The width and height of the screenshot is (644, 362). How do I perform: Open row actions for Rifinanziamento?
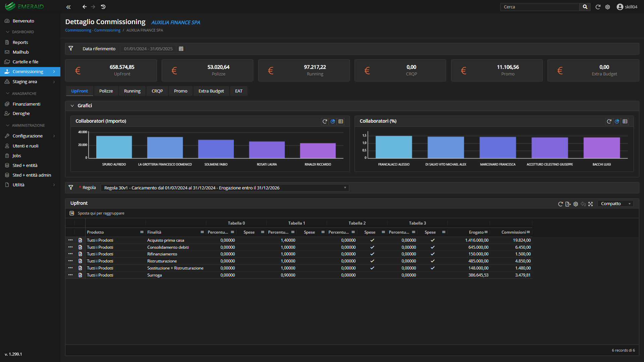70,254
